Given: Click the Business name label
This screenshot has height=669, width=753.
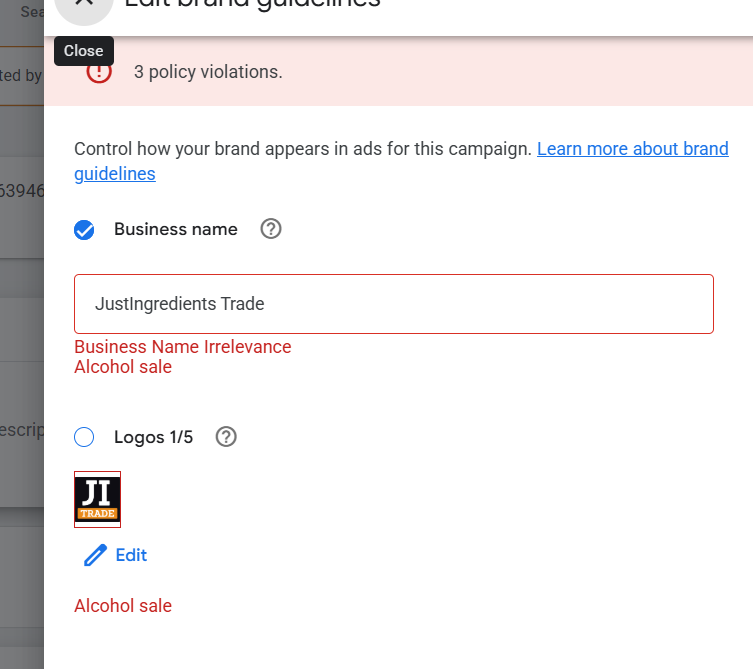Looking at the screenshot, I should (176, 229).
